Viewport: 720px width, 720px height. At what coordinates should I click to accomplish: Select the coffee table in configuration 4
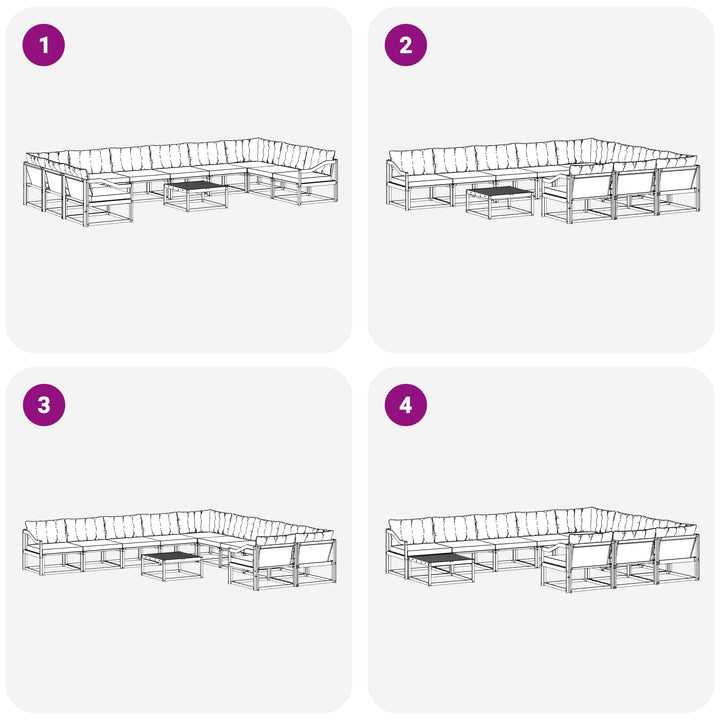tap(440, 569)
